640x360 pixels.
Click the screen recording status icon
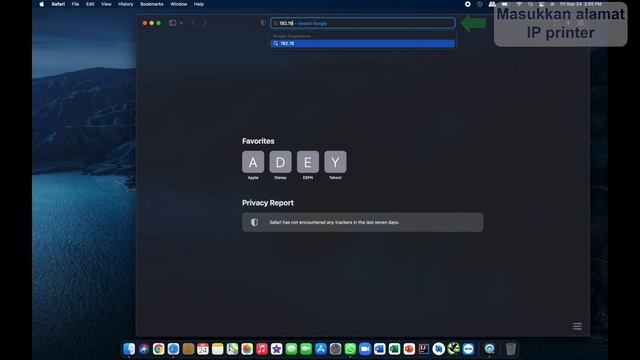pos(468,4)
